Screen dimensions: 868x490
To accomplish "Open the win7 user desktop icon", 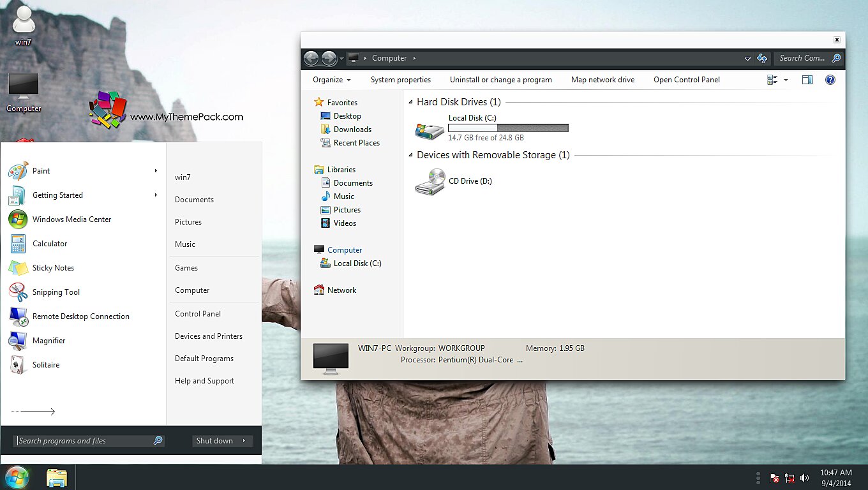I will point(24,25).
